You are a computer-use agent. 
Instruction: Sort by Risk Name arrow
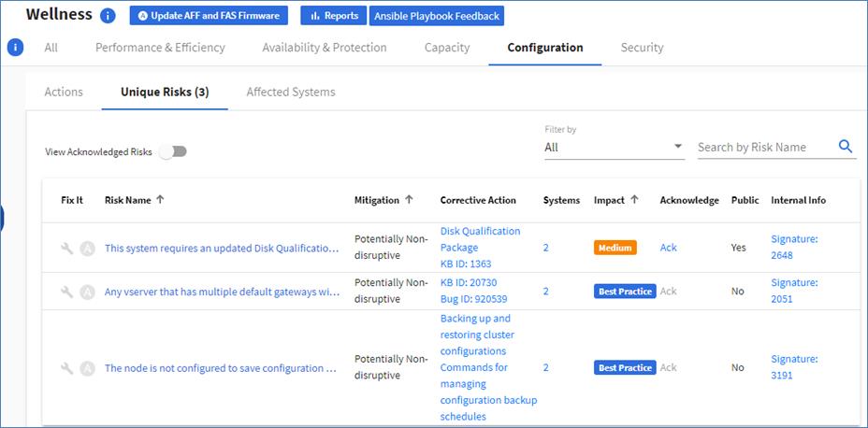tap(160, 200)
